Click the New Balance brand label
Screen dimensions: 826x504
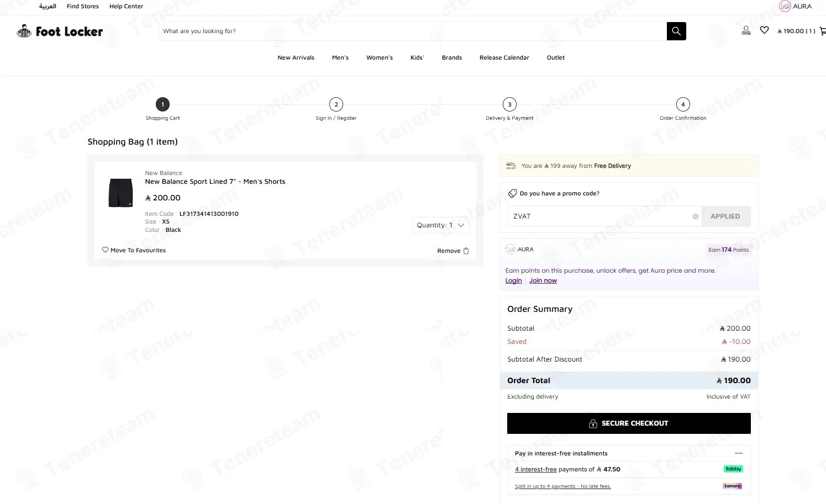tap(164, 173)
